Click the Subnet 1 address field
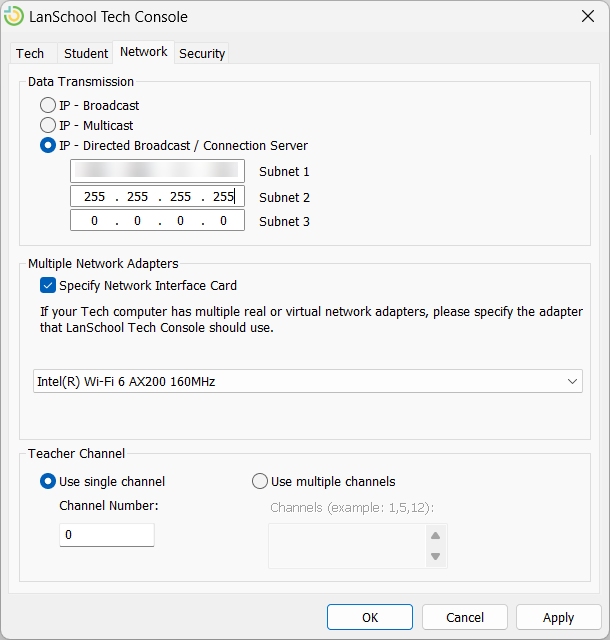610x640 pixels. click(x=158, y=171)
